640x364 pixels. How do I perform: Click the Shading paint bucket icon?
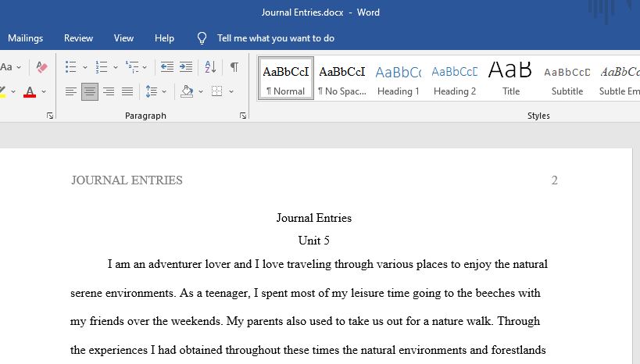[187, 91]
